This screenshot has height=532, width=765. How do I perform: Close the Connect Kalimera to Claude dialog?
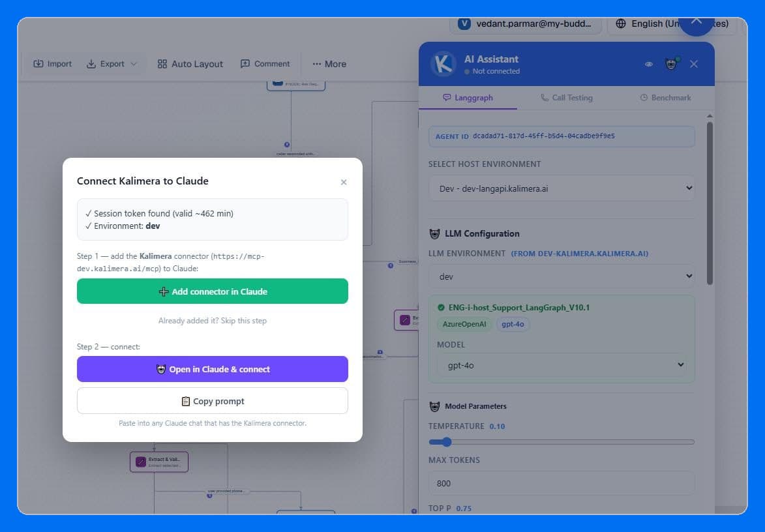point(344,182)
